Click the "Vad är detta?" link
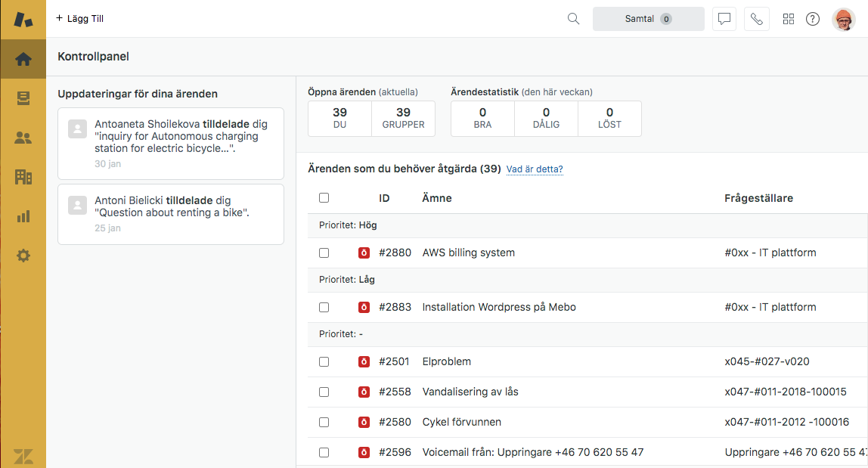 (x=535, y=169)
